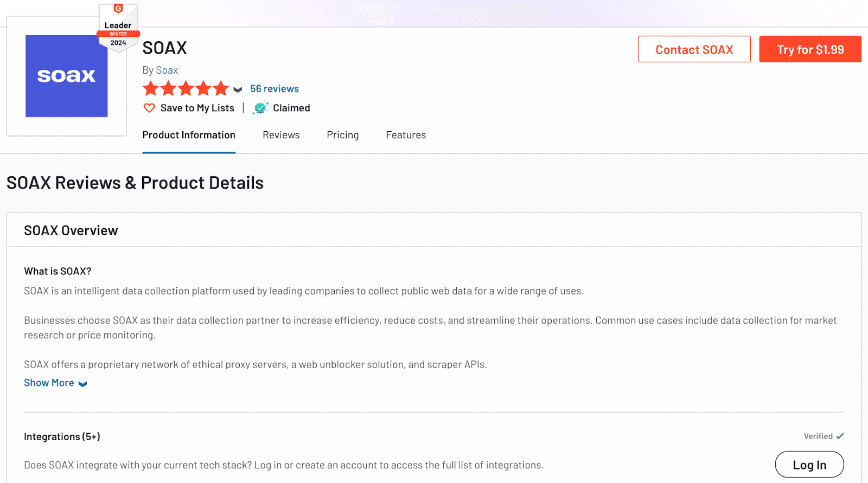Image resolution: width=868 pixels, height=483 pixels.
Task: Switch to the Product Information tab
Action: pos(189,135)
